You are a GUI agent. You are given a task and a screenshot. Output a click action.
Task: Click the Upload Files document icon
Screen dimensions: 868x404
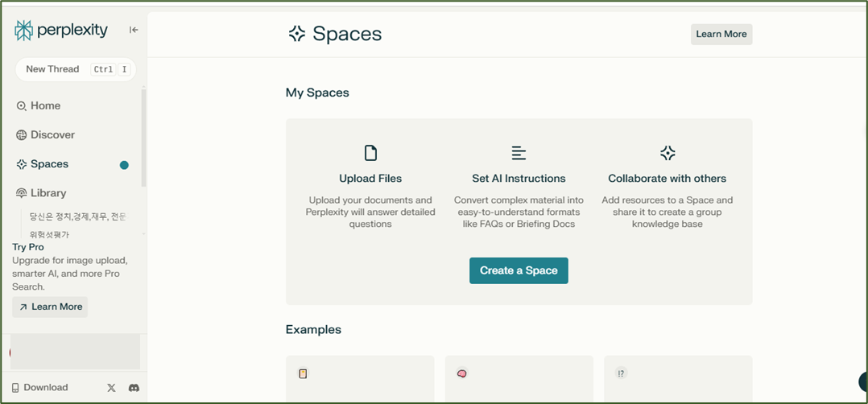pyautogui.click(x=370, y=153)
